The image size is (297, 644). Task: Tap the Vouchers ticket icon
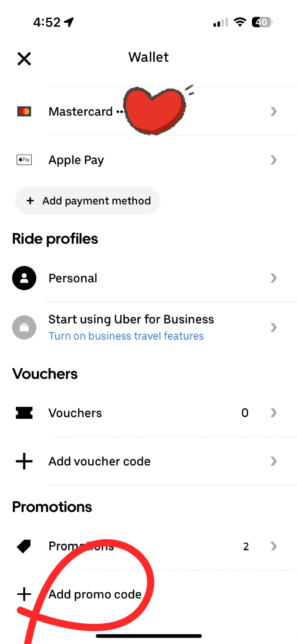24,413
